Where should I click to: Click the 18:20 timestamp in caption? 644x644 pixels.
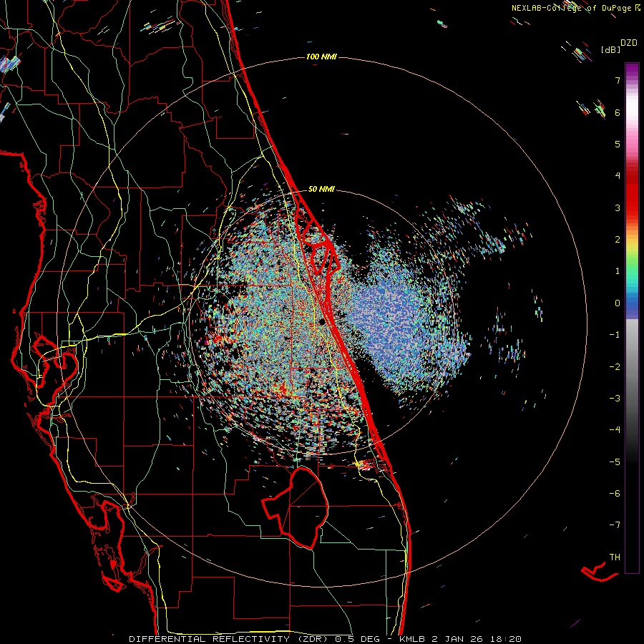tap(506, 639)
